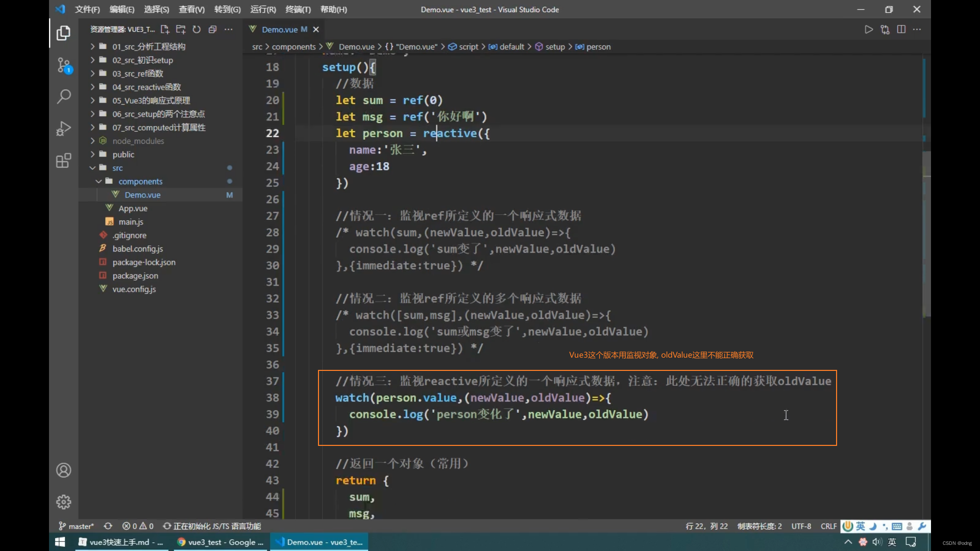Click the Run and Debug icon
Image resolution: width=980 pixels, height=551 pixels.
tap(63, 128)
